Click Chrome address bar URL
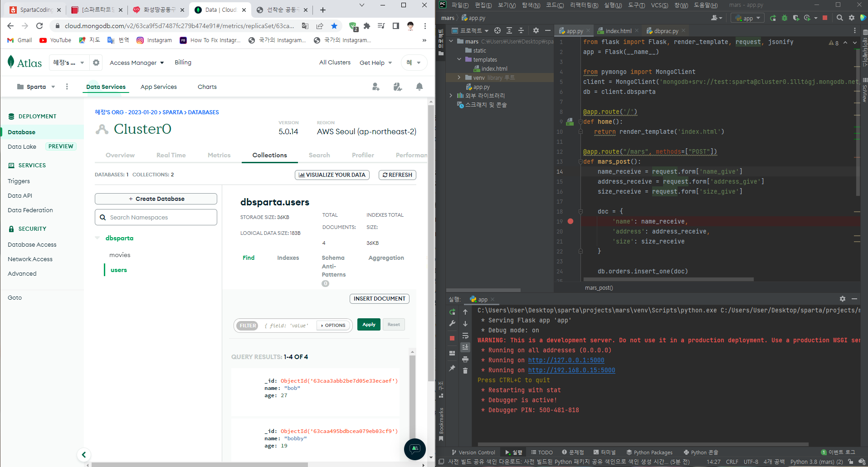The width and height of the screenshot is (868, 467). coord(179,26)
